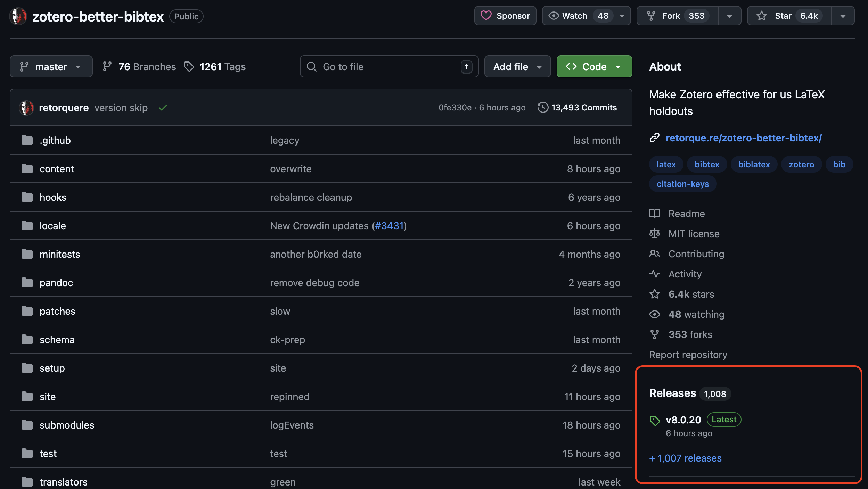Click the v8.0.20 release tag icon
The width and height of the screenshot is (868, 489).
[x=655, y=420]
